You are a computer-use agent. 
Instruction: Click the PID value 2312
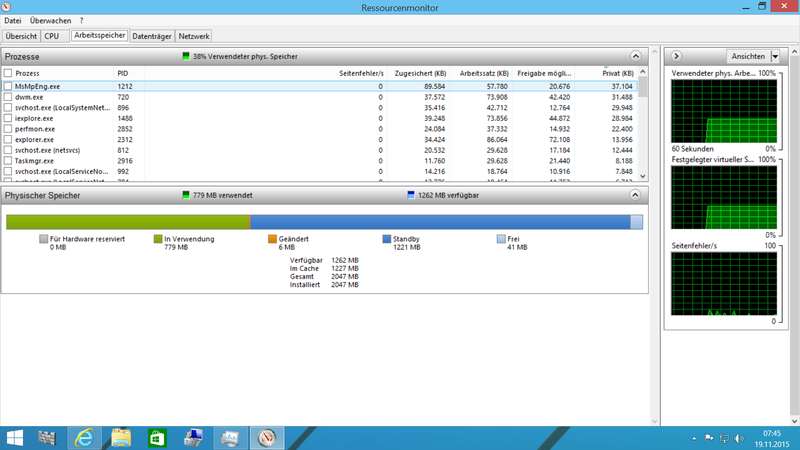pos(124,139)
